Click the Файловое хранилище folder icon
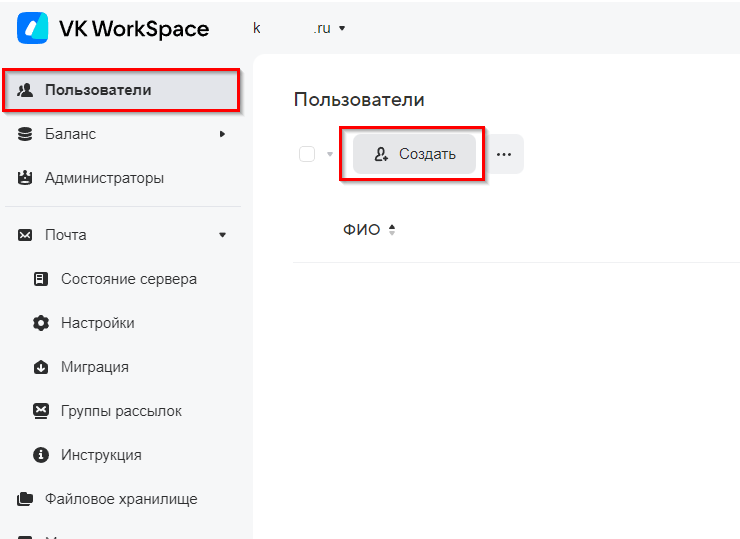This screenshot has height=539, width=740. (26, 499)
